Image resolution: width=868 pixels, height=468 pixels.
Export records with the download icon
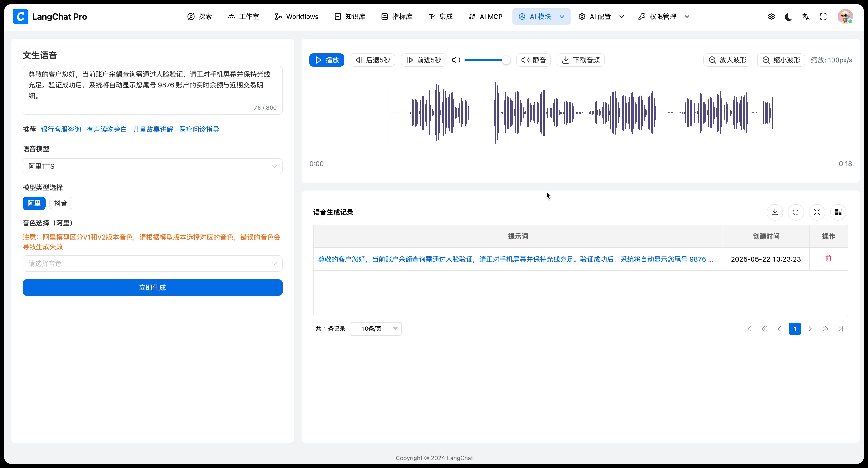click(775, 212)
